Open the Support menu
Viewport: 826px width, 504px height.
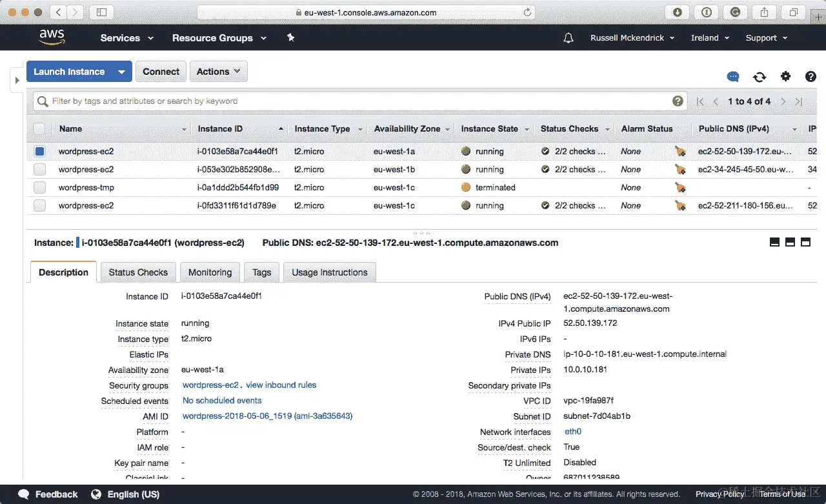(x=767, y=38)
